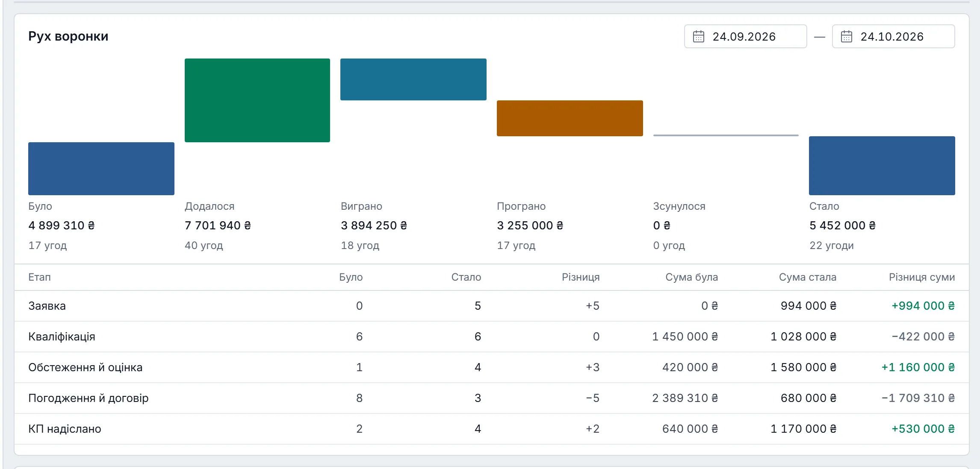Click the 3 894 250 ₴ Виграно amount

(374, 226)
